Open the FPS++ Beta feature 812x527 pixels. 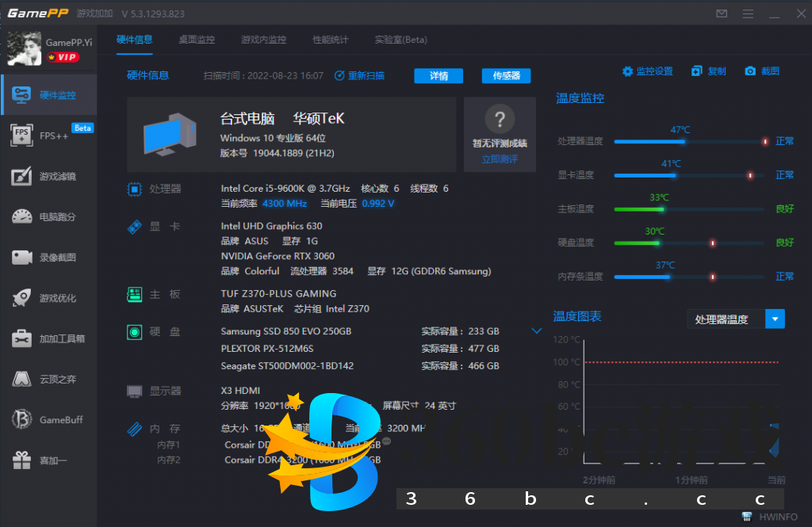[x=49, y=136]
